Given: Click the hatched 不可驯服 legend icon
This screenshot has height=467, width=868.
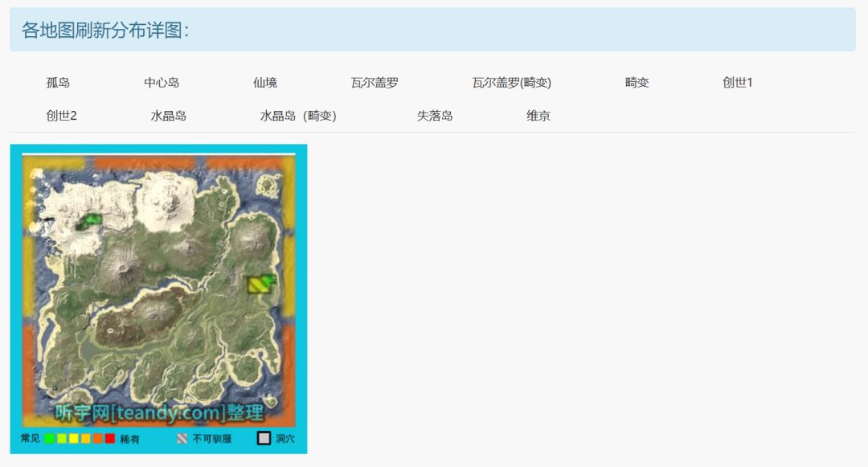Looking at the screenshot, I should click(x=182, y=439).
